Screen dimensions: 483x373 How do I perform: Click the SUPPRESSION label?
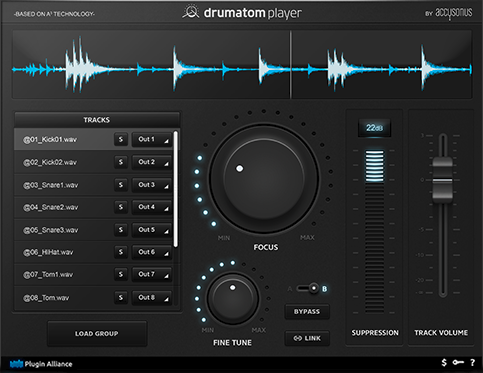pos(375,333)
